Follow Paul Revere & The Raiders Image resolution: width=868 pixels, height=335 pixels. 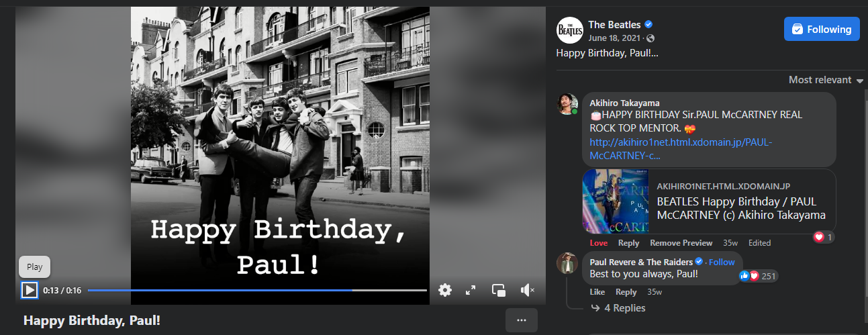pyautogui.click(x=722, y=262)
